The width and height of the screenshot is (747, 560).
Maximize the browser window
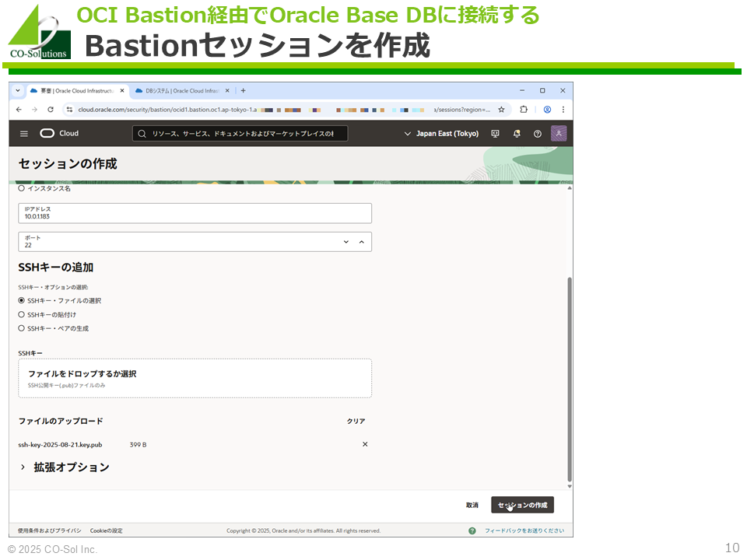542,90
